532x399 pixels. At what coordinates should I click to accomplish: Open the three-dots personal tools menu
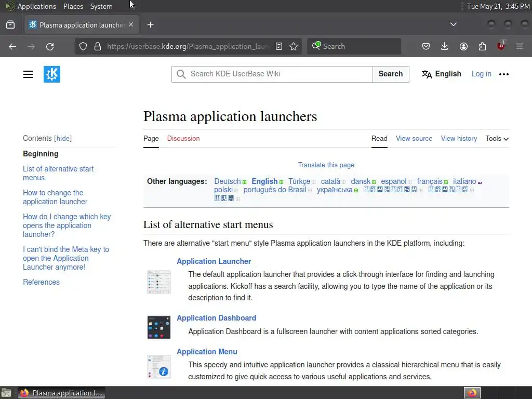click(504, 74)
